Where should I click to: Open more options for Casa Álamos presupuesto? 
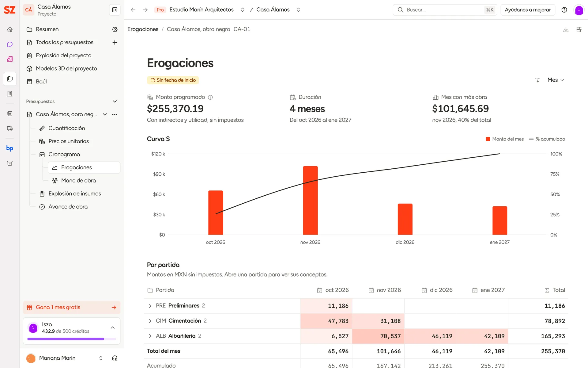pyautogui.click(x=115, y=114)
